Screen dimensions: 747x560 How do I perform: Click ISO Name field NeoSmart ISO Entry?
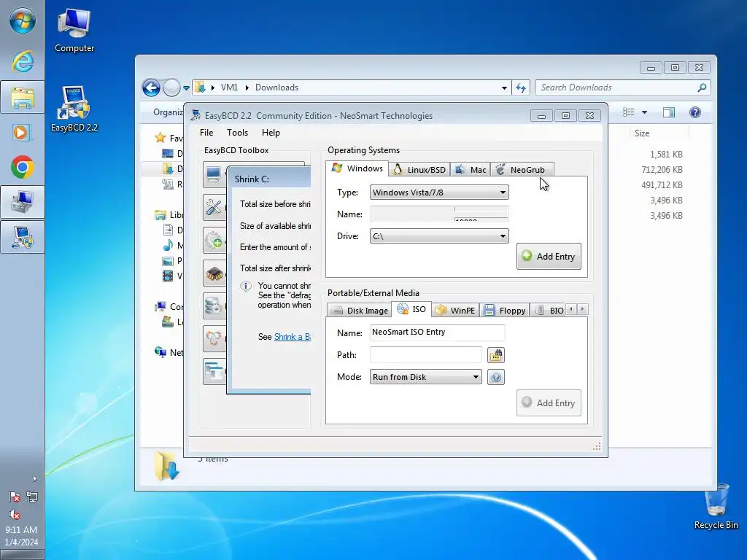[x=438, y=332]
